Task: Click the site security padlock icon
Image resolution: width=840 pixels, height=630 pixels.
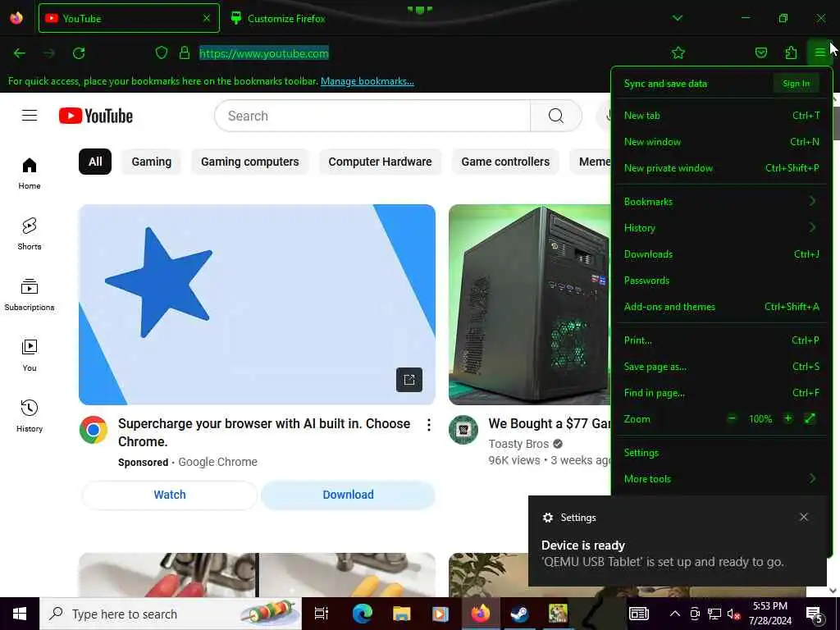Action: pos(185,52)
